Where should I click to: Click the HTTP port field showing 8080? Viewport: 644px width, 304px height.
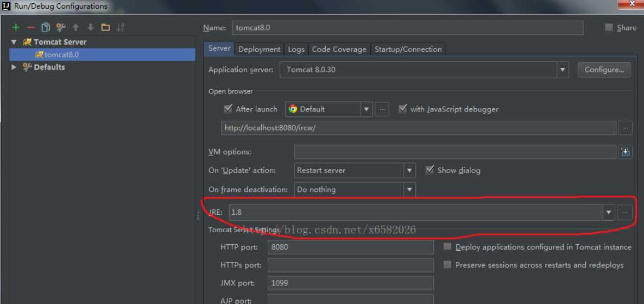pos(351,247)
